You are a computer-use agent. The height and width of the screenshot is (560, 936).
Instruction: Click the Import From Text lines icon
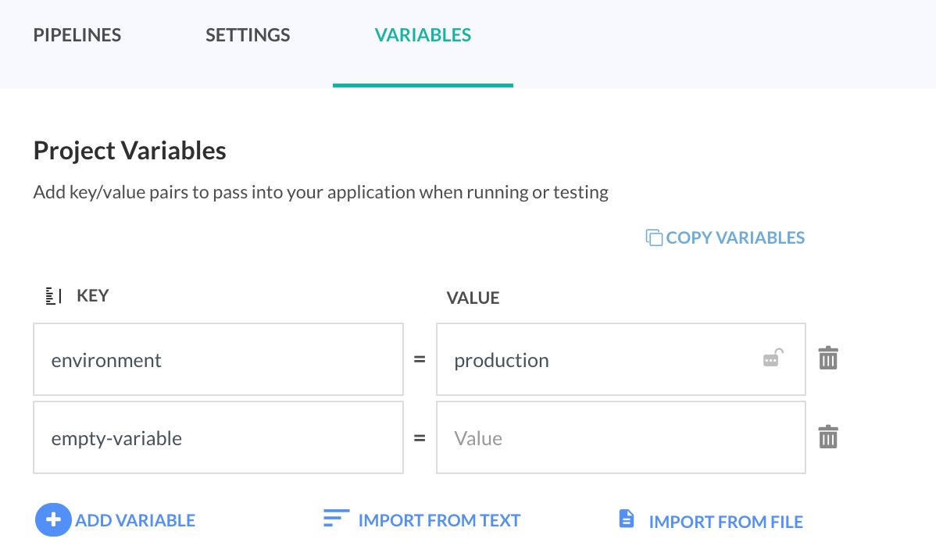point(336,519)
